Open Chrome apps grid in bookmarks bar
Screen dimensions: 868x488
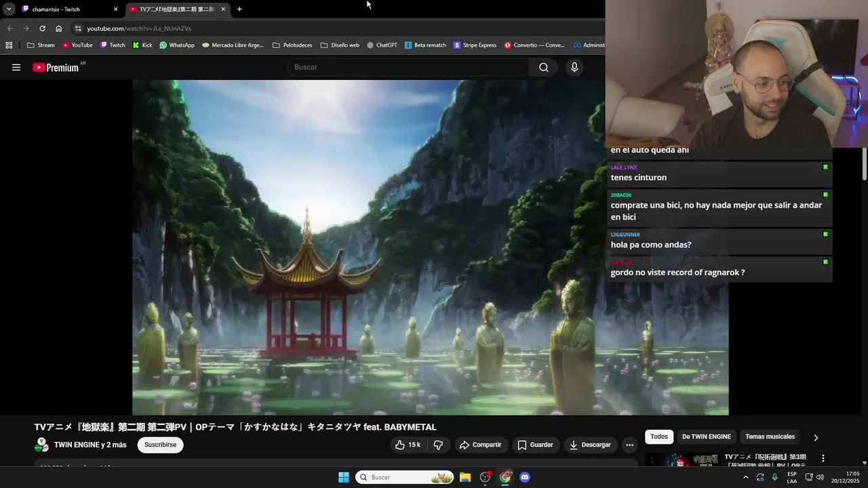pos(9,45)
